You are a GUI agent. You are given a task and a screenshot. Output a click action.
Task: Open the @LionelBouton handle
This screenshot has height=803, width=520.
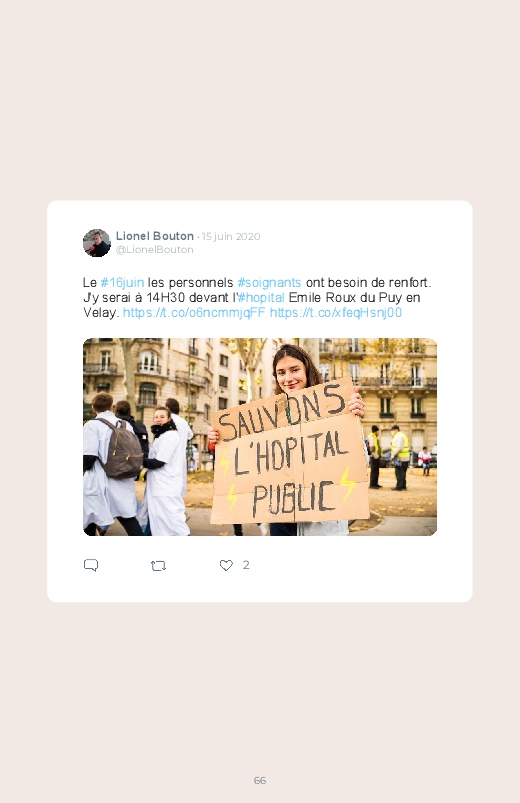tap(155, 249)
